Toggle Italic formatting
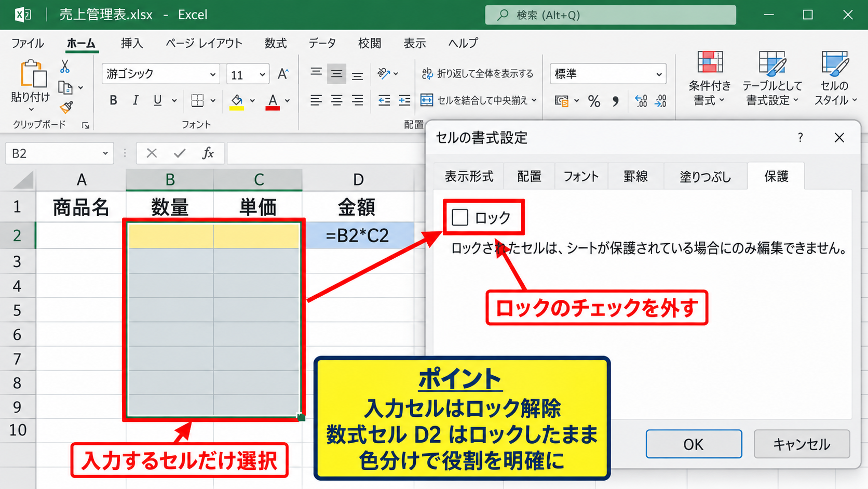868x489 pixels. [135, 100]
